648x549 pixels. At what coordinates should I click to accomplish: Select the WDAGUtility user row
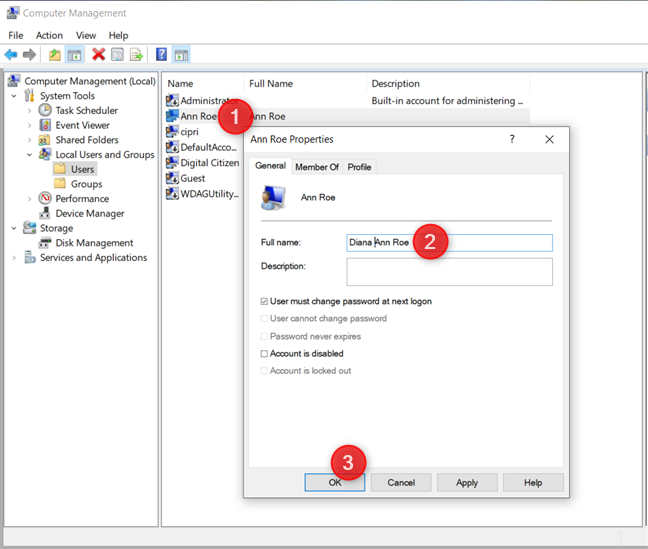202,193
